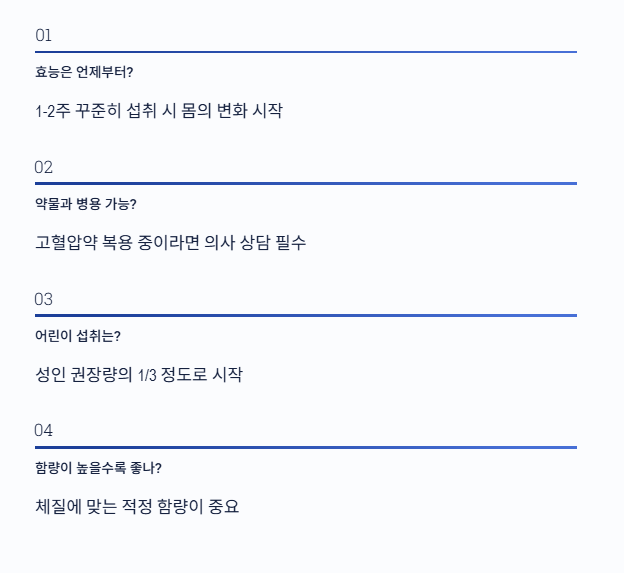Click the blue divider below 03
624x573 pixels.
click(x=306, y=316)
